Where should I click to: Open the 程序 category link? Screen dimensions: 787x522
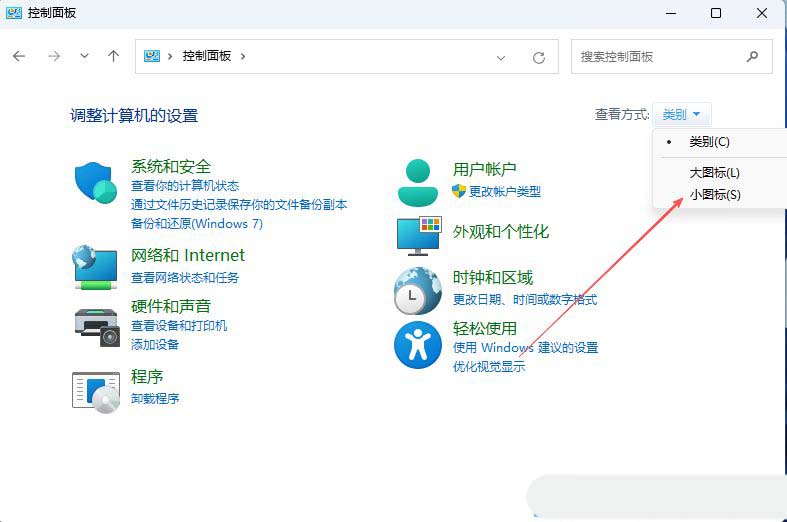point(147,376)
